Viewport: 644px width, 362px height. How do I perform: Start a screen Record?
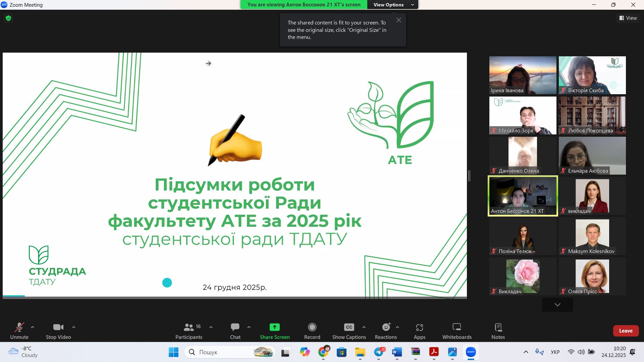312,331
